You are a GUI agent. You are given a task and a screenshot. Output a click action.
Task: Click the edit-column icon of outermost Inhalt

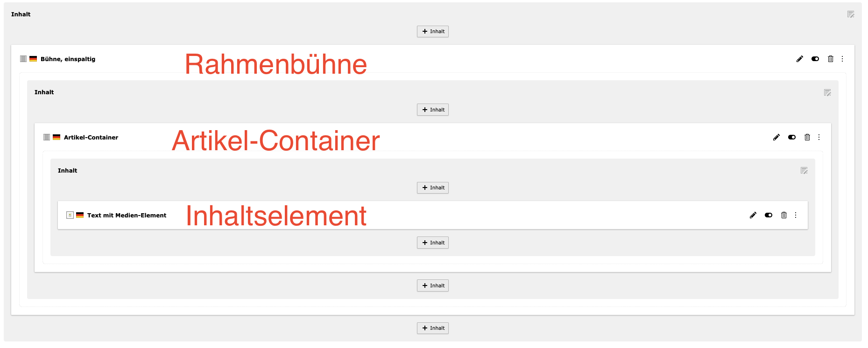click(x=851, y=14)
